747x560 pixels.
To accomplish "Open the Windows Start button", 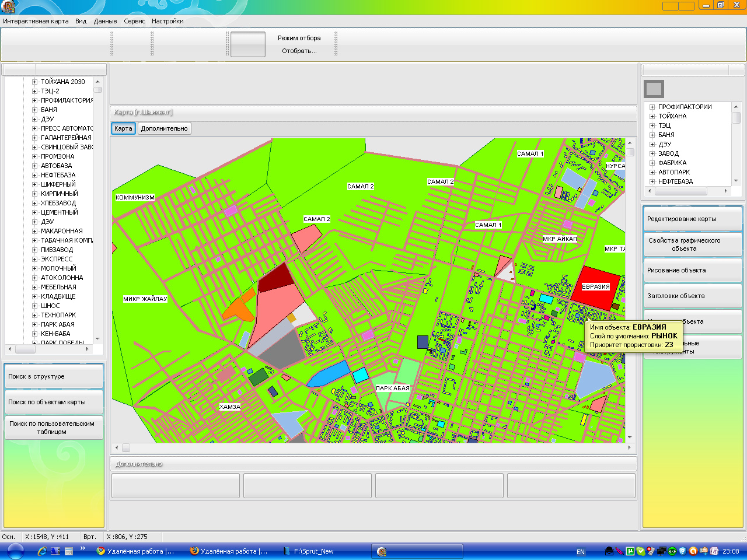I will tap(15, 551).
